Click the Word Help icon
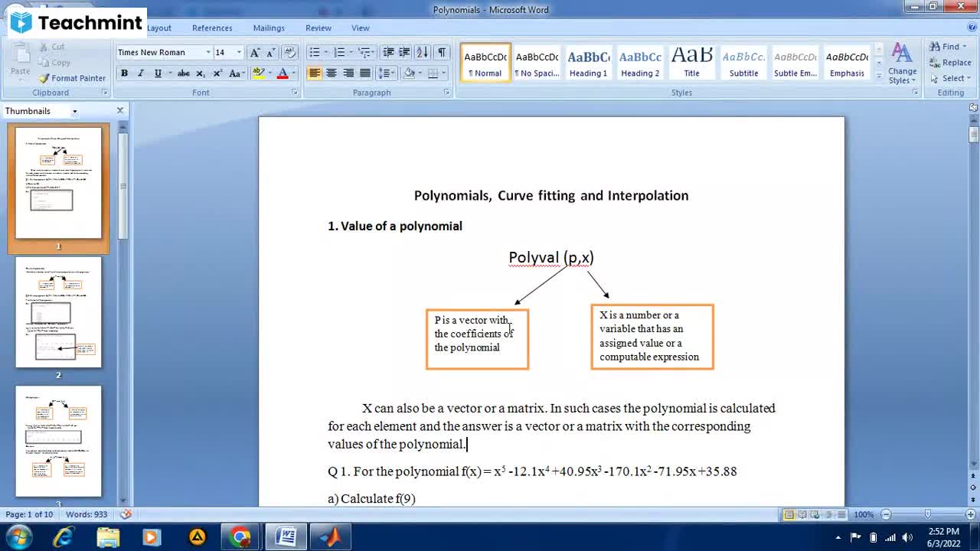Viewport: 980px width, 551px height. [x=972, y=28]
